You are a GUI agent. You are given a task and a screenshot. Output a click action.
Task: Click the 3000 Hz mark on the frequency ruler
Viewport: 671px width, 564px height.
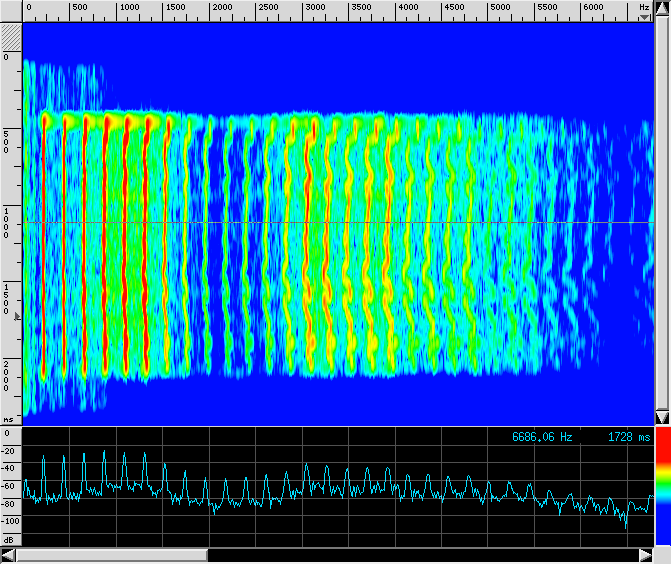point(315,8)
